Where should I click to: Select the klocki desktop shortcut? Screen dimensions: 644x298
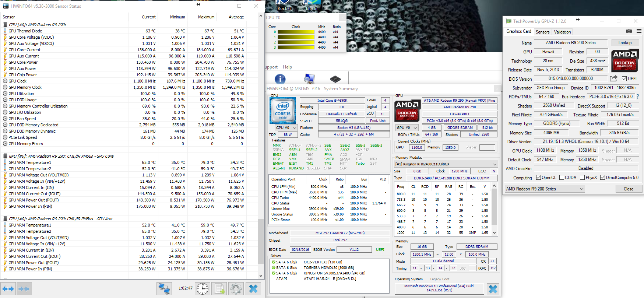point(312,6)
